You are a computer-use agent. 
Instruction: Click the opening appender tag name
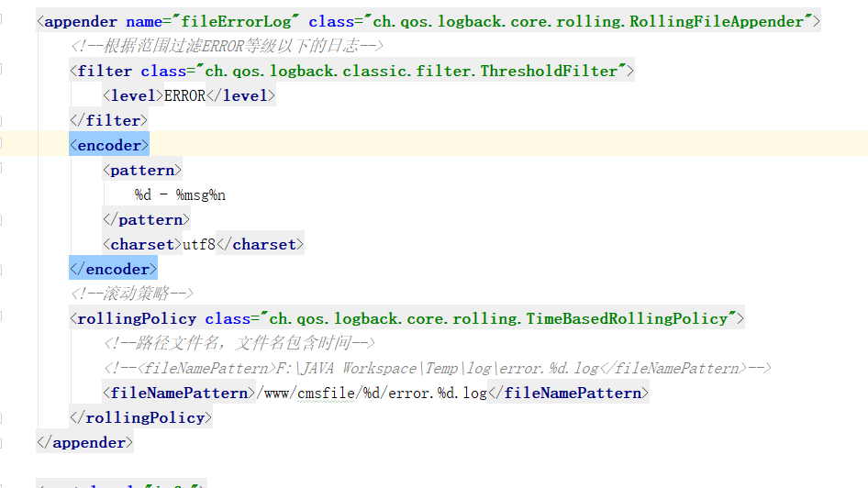click(x=82, y=21)
